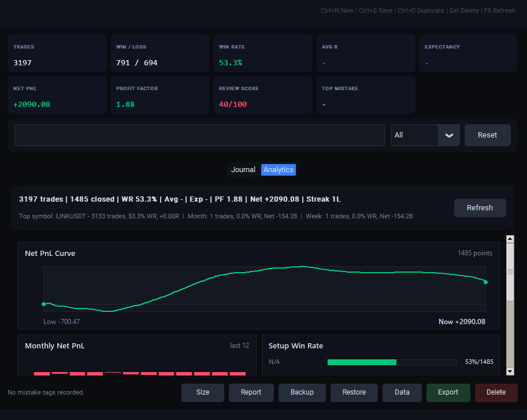This screenshot has height=420, width=527.
Task: Click the '53%/1485' setup win rate value
Action: (x=479, y=362)
